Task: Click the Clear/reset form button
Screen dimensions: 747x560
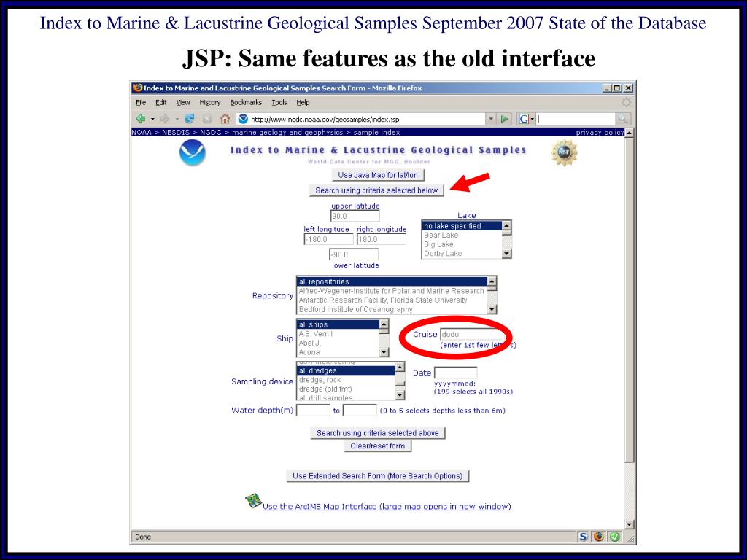Action: 378,446
